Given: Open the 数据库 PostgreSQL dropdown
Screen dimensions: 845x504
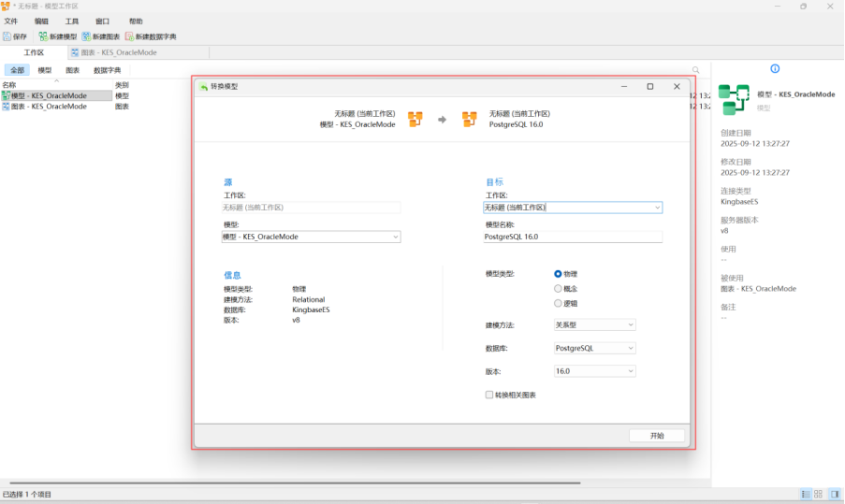Looking at the screenshot, I should point(595,348).
